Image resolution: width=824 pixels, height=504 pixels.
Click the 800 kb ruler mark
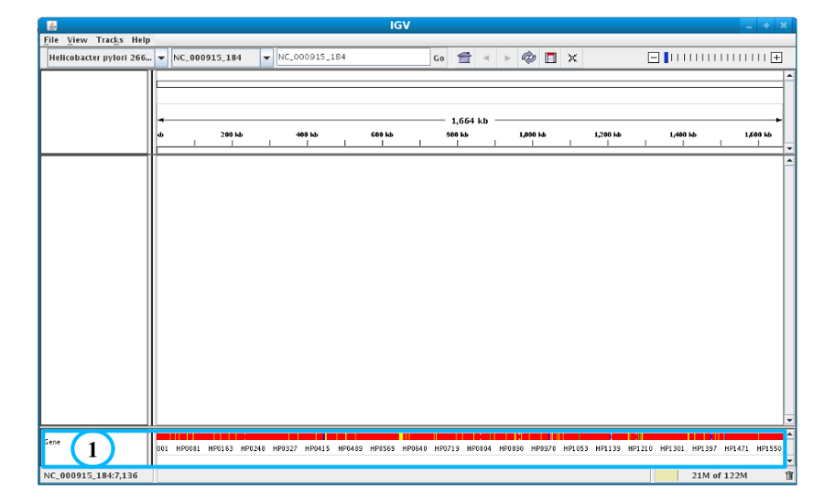coord(457,135)
